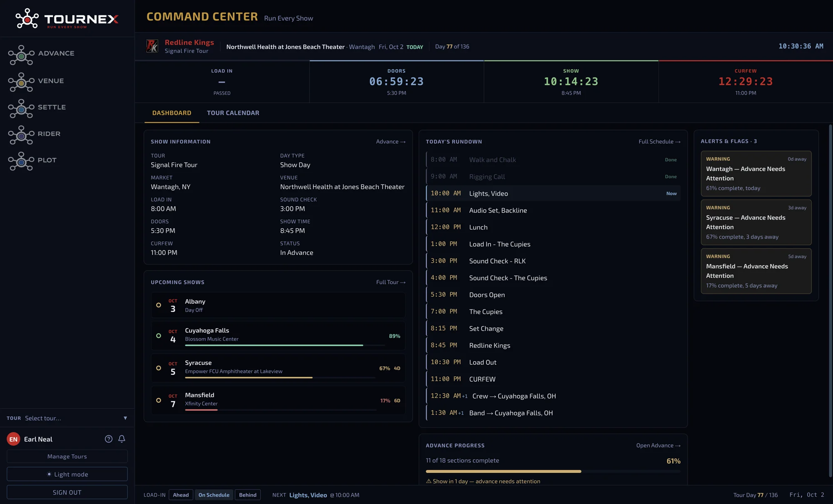833x504 pixels.
Task: Open the notifications bell icon
Action: [122, 439]
